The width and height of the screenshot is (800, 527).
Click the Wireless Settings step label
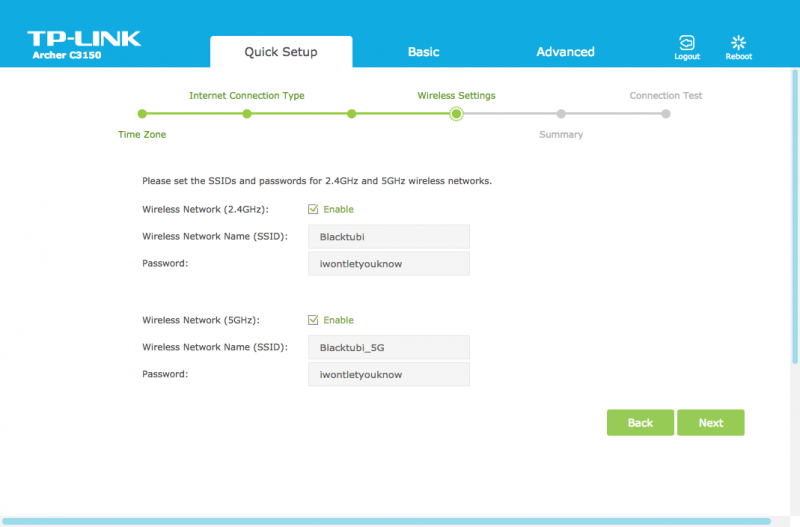[x=456, y=95]
